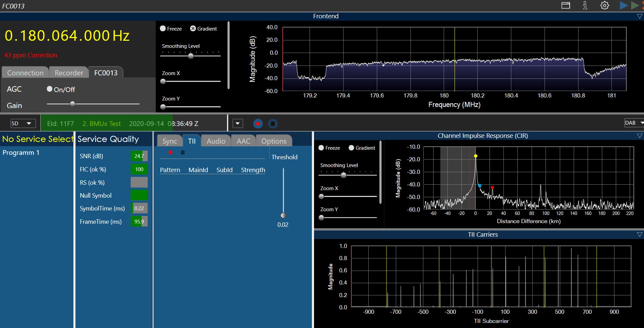Click the small red dot in TII tab
Viewport: 644px width, 328px height.
[x=170, y=152]
